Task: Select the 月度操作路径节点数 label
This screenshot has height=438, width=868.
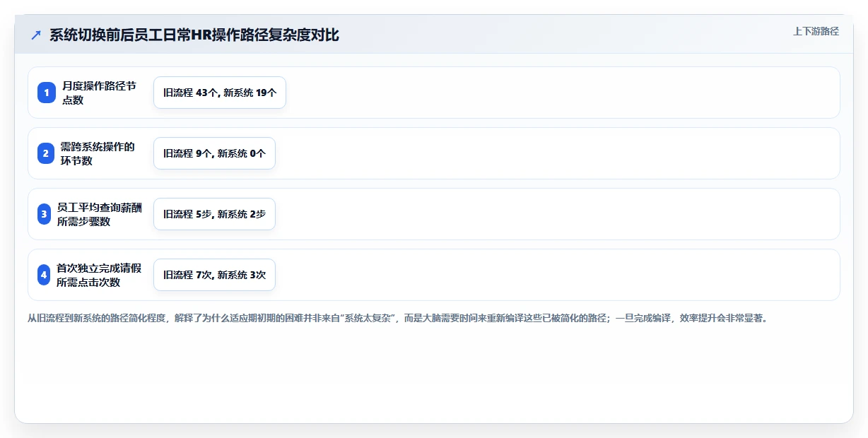Action: (x=99, y=93)
